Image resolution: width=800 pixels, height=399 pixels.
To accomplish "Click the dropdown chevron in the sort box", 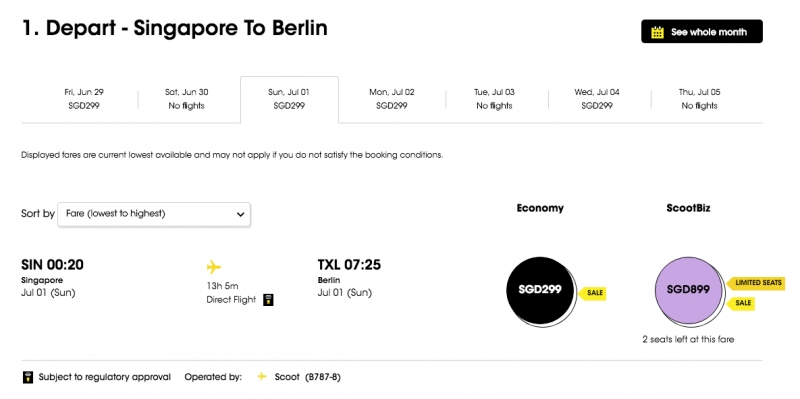I will click(x=240, y=215).
